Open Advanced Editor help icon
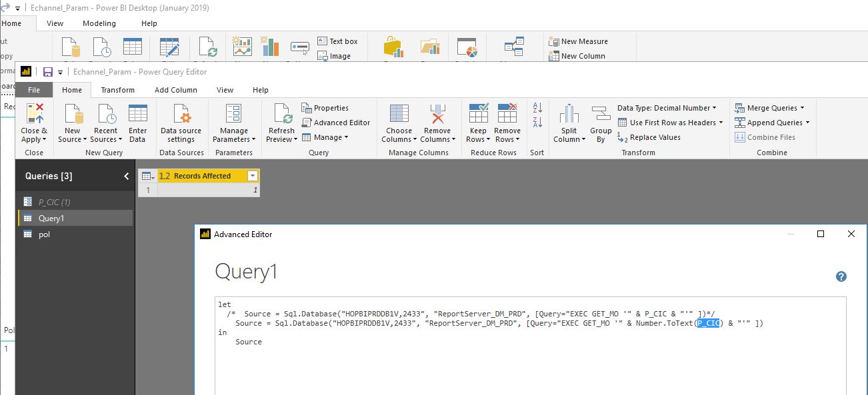The width and height of the screenshot is (868, 395). [841, 276]
